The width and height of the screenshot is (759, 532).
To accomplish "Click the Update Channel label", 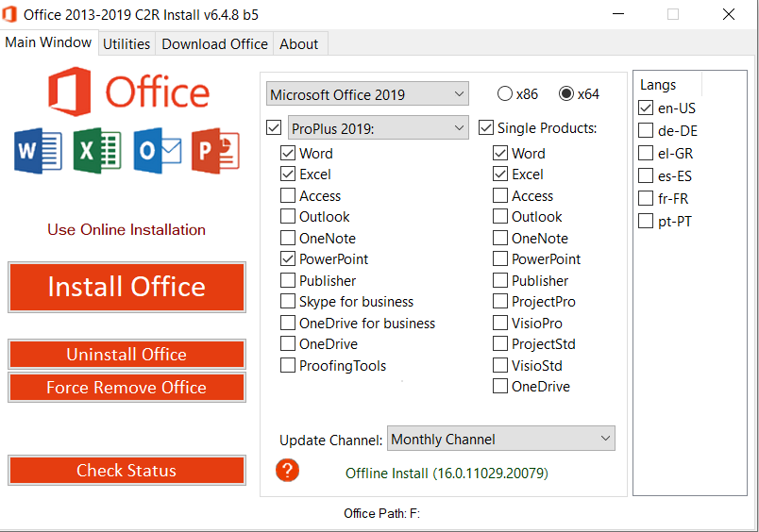I will tap(330, 441).
